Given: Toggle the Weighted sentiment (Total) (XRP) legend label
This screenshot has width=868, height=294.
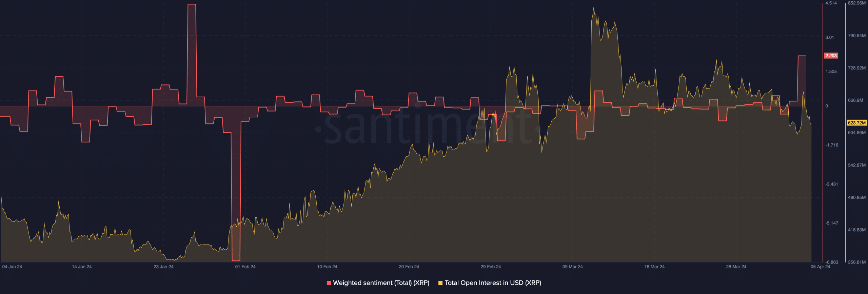Looking at the screenshot, I should click(381, 283).
